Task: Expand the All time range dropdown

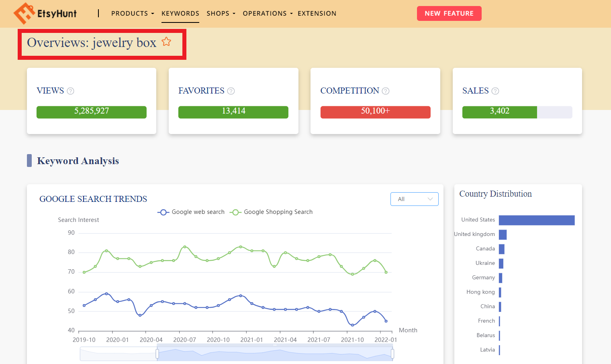Action: coord(414,199)
